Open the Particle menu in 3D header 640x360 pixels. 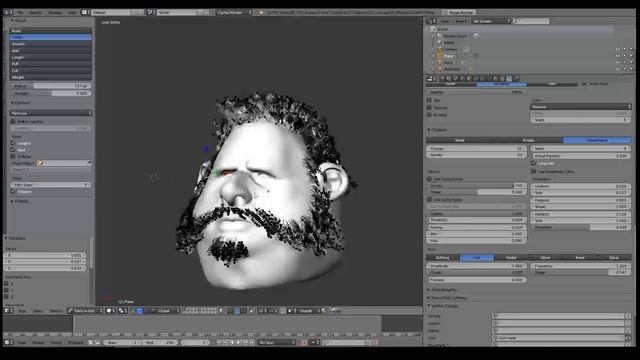click(x=56, y=311)
